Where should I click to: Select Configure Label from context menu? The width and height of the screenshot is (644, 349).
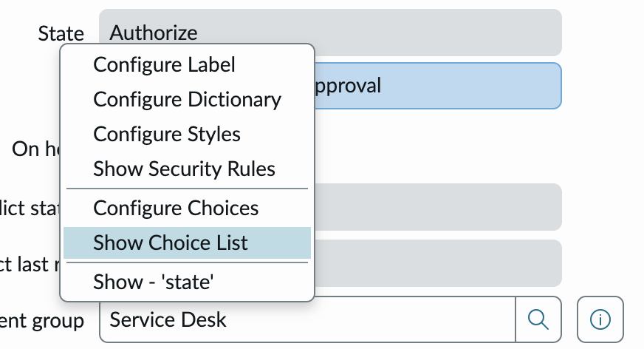[164, 64]
